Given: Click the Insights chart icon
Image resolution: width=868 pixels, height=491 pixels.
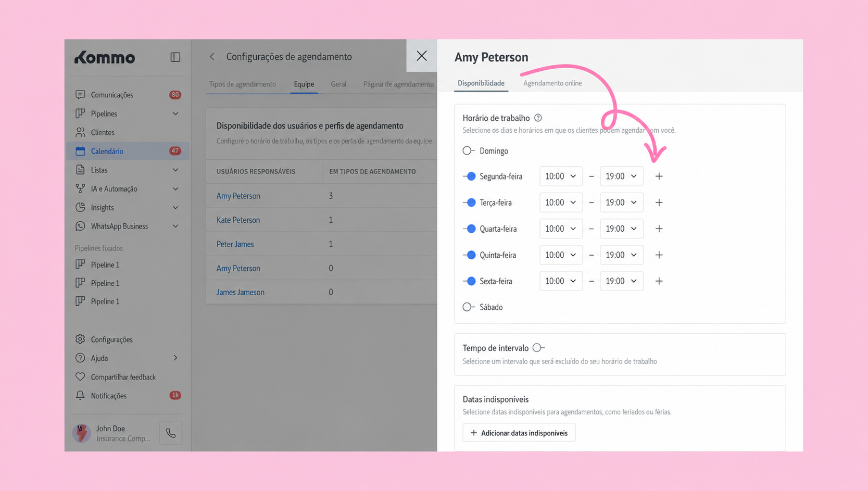Looking at the screenshot, I should coord(80,207).
